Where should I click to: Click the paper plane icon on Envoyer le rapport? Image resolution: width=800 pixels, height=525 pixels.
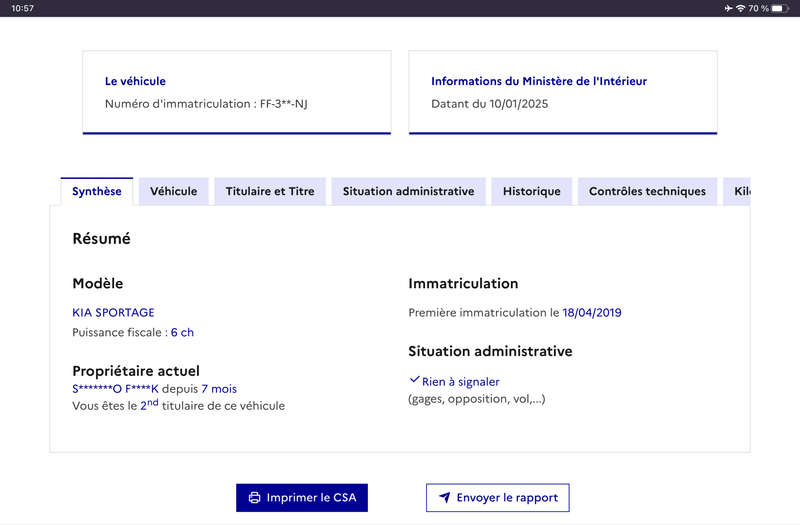click(x=445, y=497)
